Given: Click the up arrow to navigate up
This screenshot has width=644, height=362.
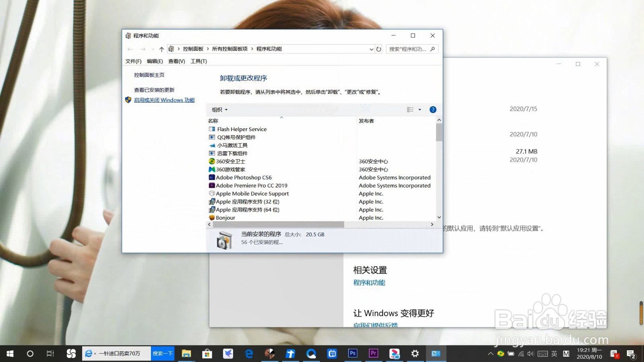Looking at the screenshot, I should [x=161, y=49].
